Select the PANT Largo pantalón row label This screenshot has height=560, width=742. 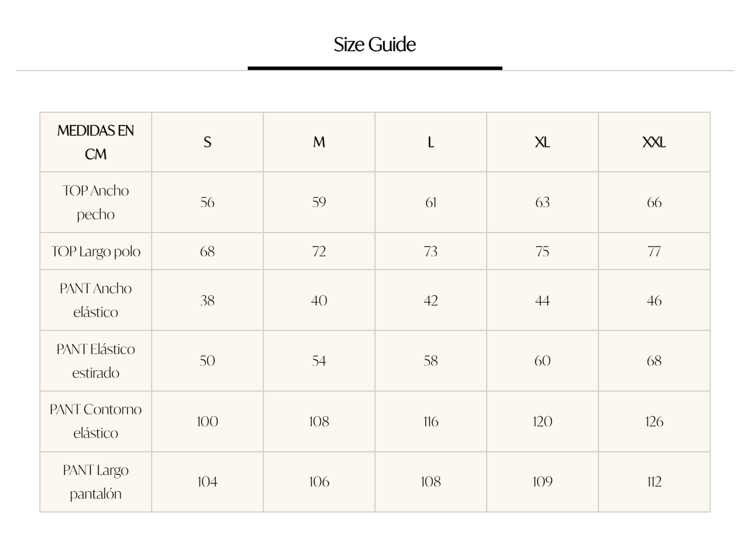pyautogui.click(x=95, y=482)
